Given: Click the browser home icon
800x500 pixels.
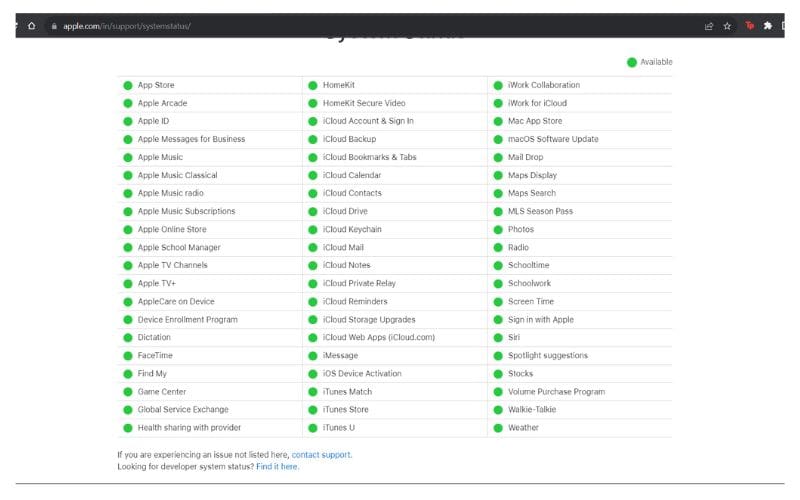Looking at the screenshot, I should (x=32, y=26).
